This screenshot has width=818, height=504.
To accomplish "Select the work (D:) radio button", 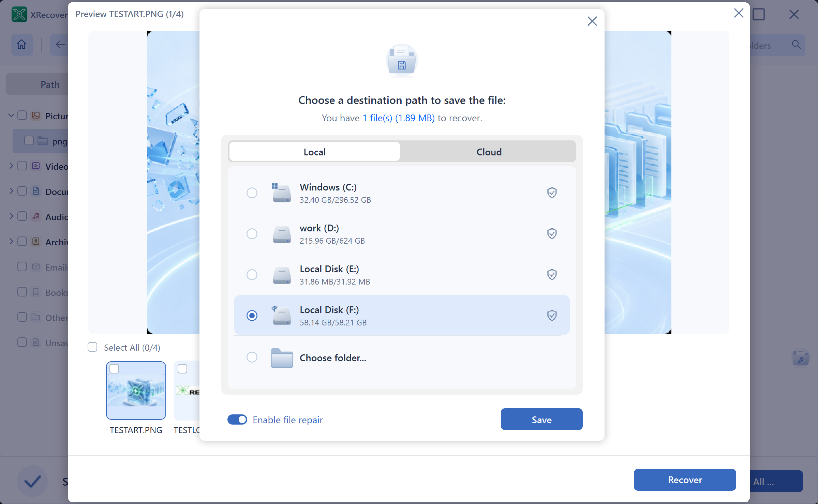I will pos(252,234).
